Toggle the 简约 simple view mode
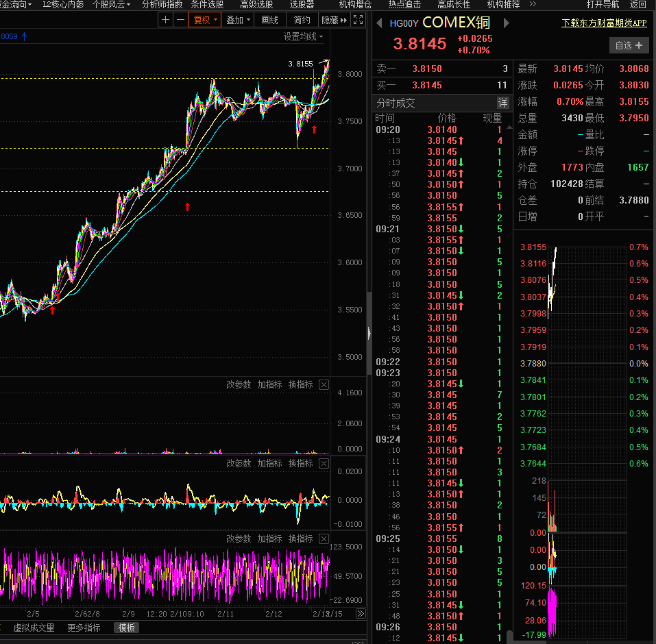Image resolution: width=656 pixels, height=644 pixels. click(302, 20)
